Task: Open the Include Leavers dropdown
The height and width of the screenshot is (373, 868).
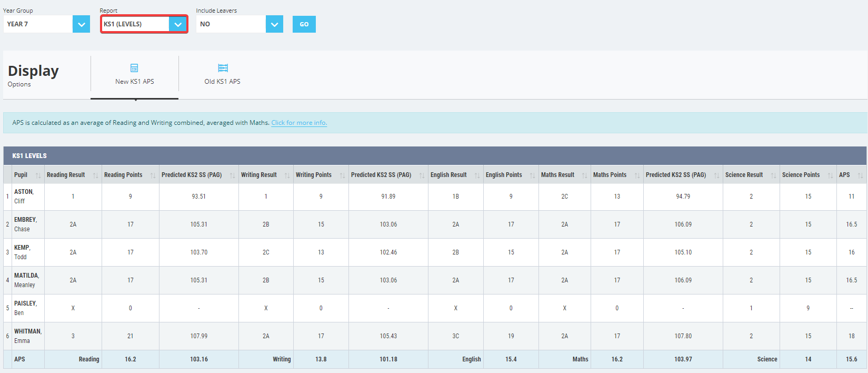Action: click(240, 24)
